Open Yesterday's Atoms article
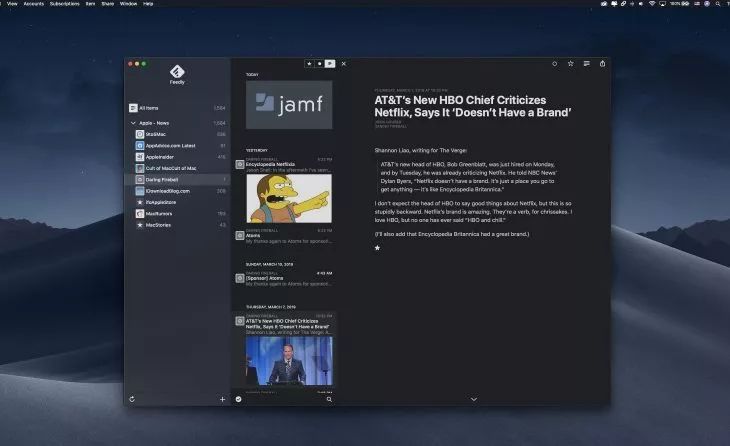The image size is (730, 446). pos(284,236)
